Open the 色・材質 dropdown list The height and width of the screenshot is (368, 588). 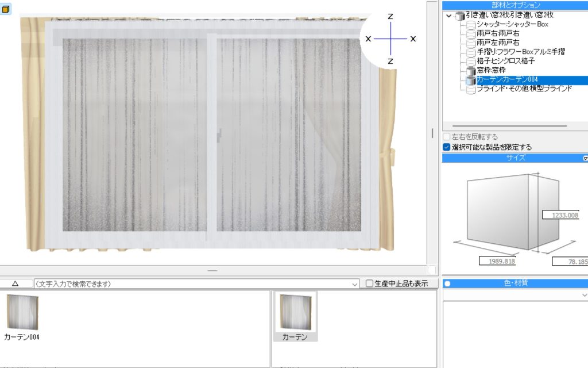[583, 295]
